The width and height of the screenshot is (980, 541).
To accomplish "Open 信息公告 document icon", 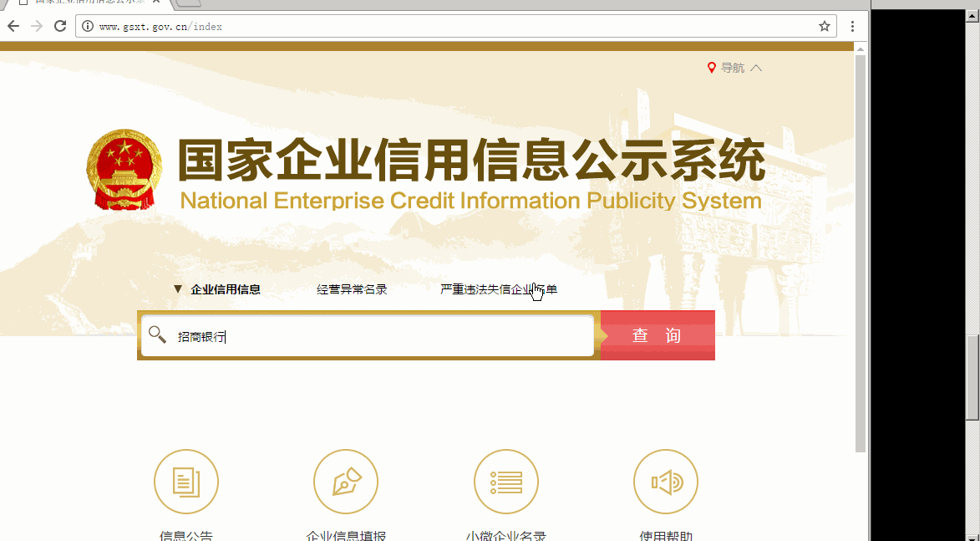I will pyautogui.click(x=186, y=482).
